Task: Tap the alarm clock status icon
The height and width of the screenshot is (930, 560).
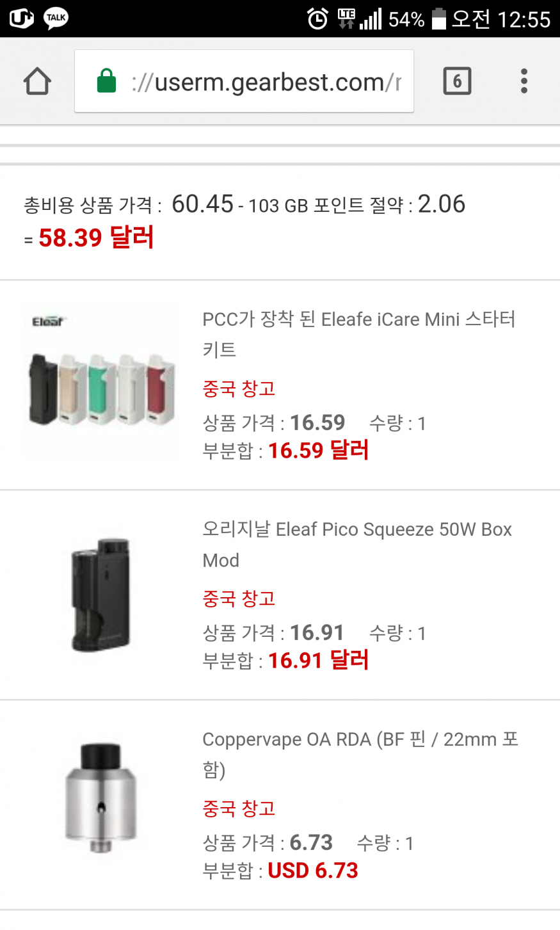Action: [x=317, y=19]
